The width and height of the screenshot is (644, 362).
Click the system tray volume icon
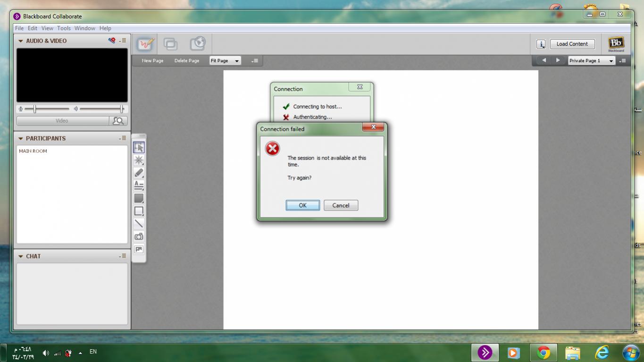coord(46,353)
